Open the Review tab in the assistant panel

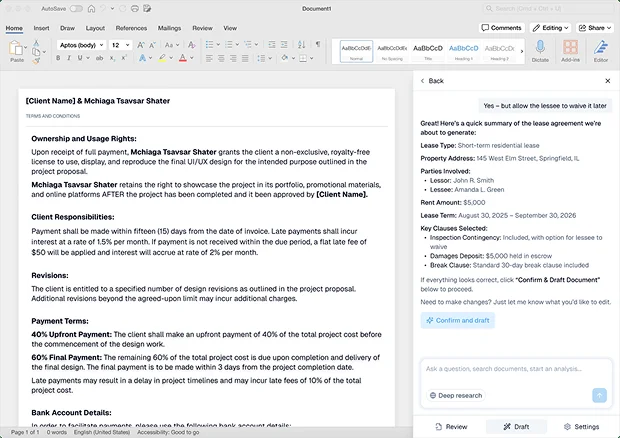click(x=451, y=426)
